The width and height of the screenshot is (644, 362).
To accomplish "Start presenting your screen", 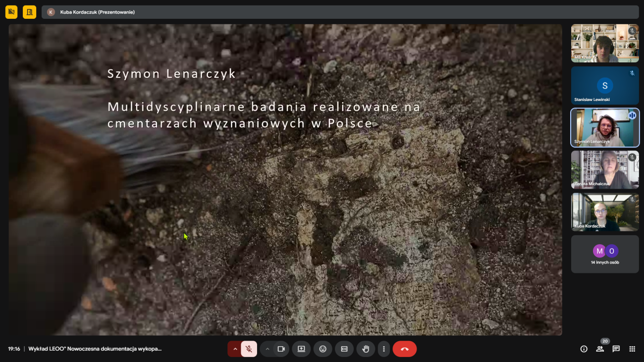I will pos(301,349).
